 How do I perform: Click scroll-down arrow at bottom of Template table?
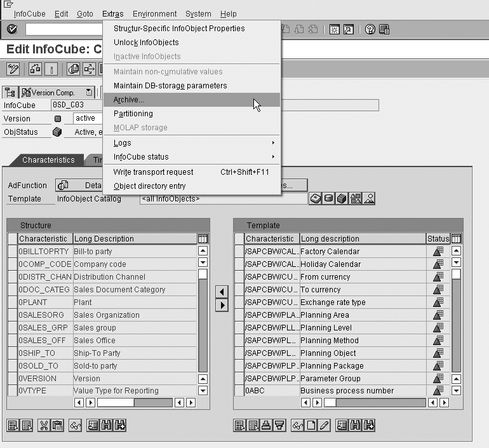pos(456,391)
